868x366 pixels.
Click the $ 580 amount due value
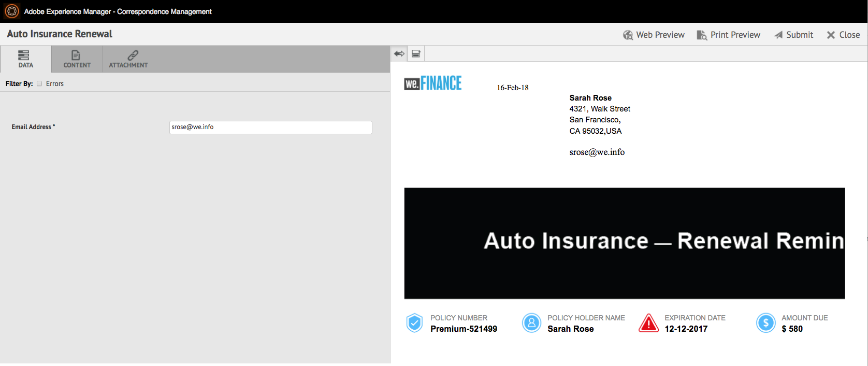(792, 329)
